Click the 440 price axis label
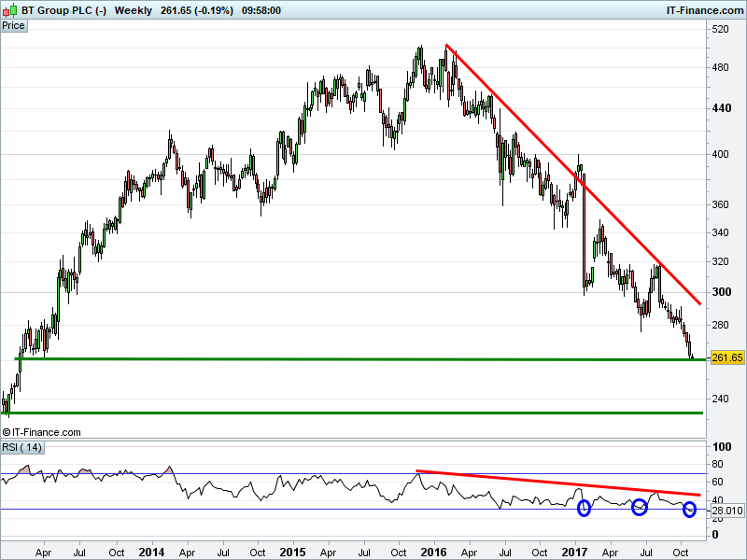The image size is (747, 560). click(x=721, y=108)
